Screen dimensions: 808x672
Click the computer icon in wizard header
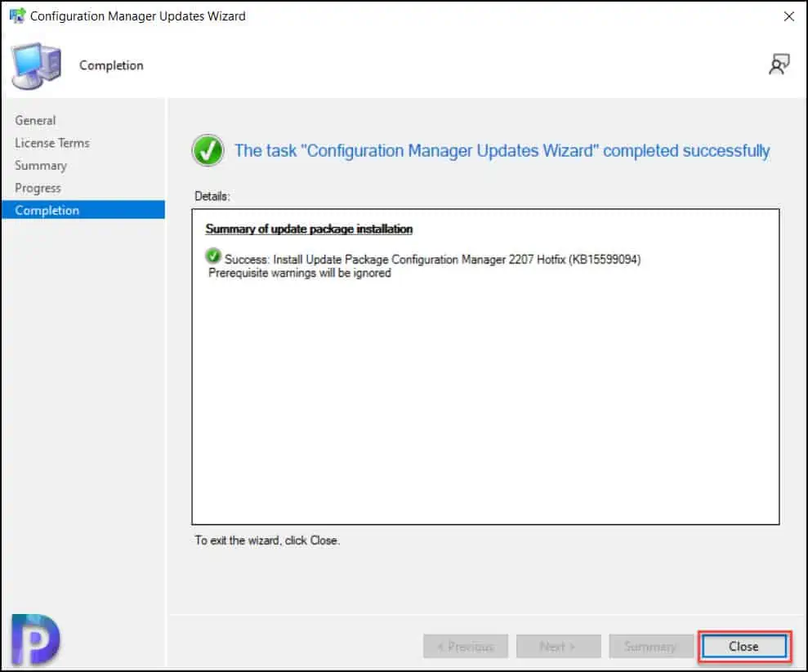[36, 66]
